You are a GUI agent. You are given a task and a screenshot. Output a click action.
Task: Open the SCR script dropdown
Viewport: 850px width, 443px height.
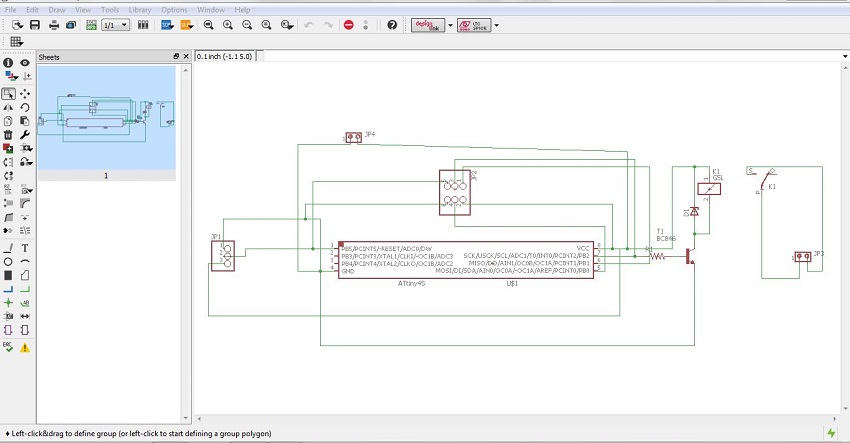click(x=168, y=25)
